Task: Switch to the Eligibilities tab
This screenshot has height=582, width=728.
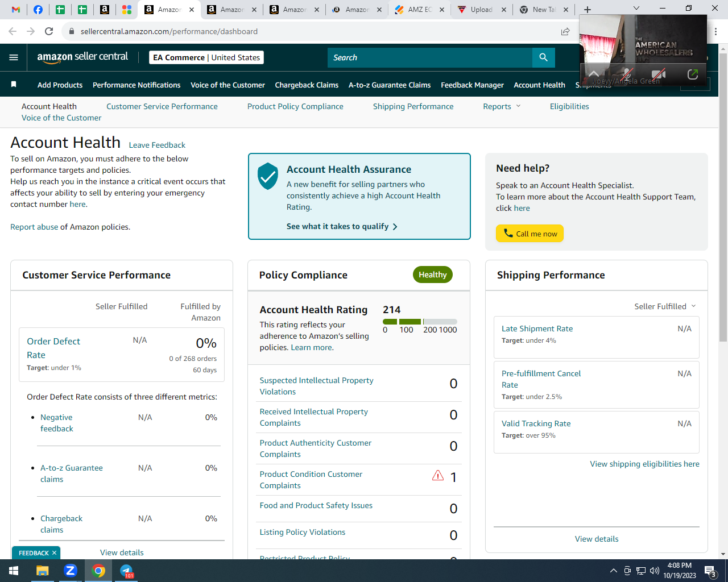Action: tap(569, 106)
